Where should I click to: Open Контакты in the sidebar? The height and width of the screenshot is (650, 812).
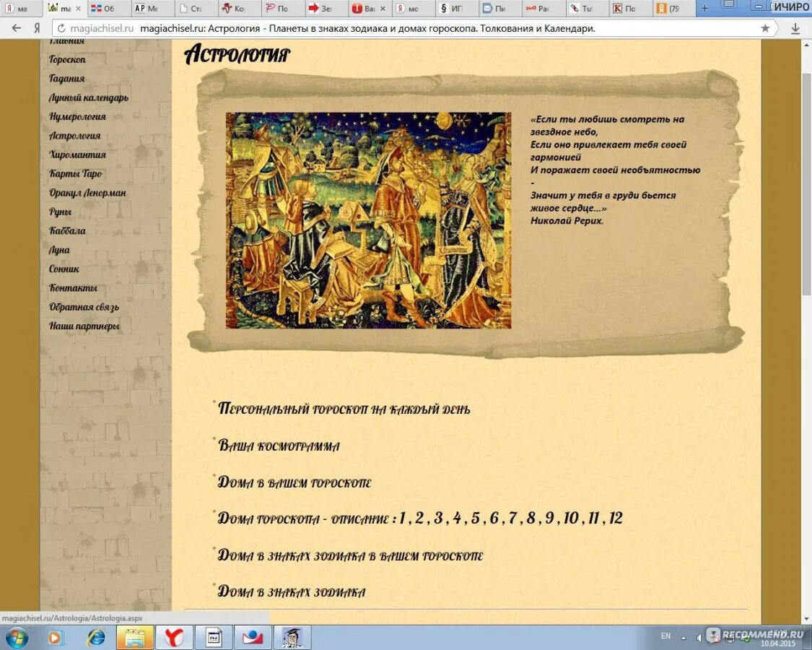73,287
